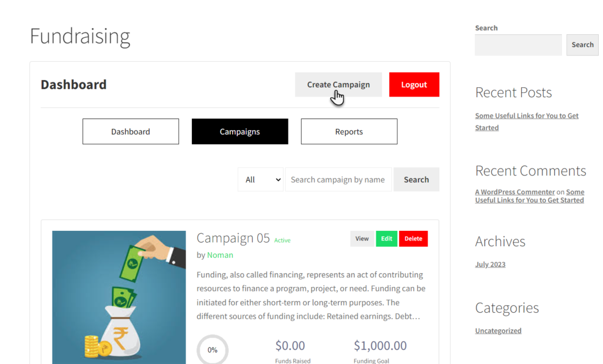Expand the All status filter dropdown
The width and height of the screenshot is (603, 364).
[x=261, y=180]
